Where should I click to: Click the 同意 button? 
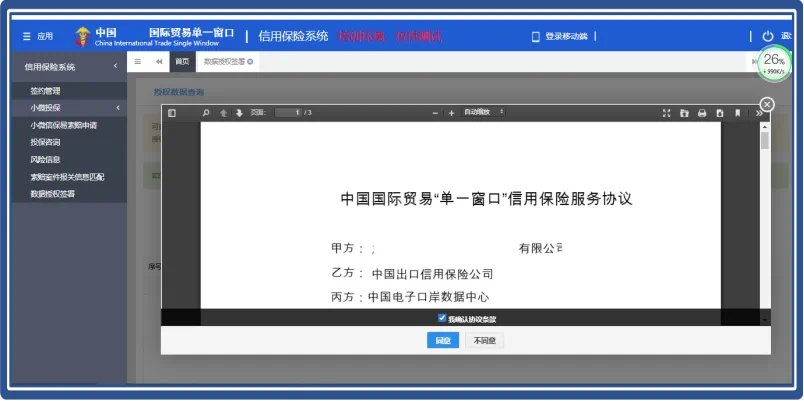coord(443,340)
